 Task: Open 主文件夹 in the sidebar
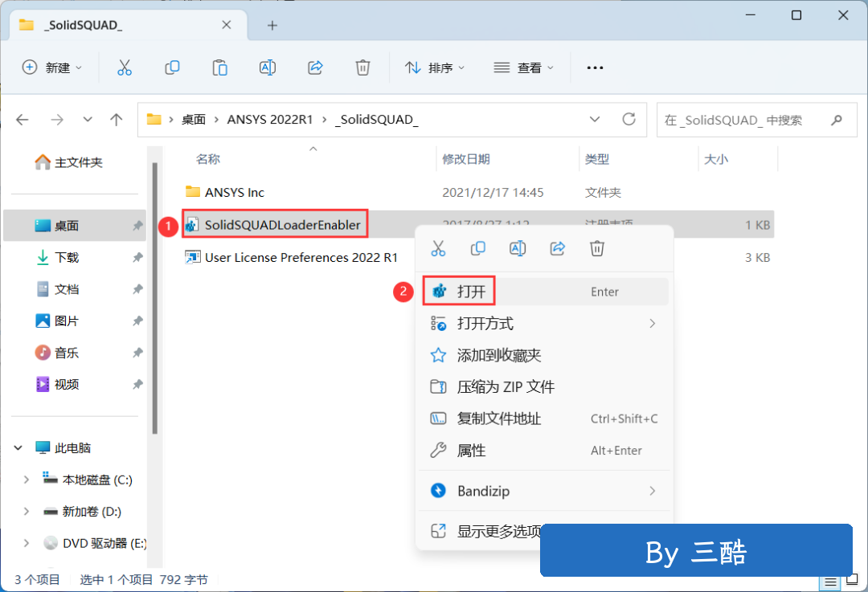click(68, 162)
